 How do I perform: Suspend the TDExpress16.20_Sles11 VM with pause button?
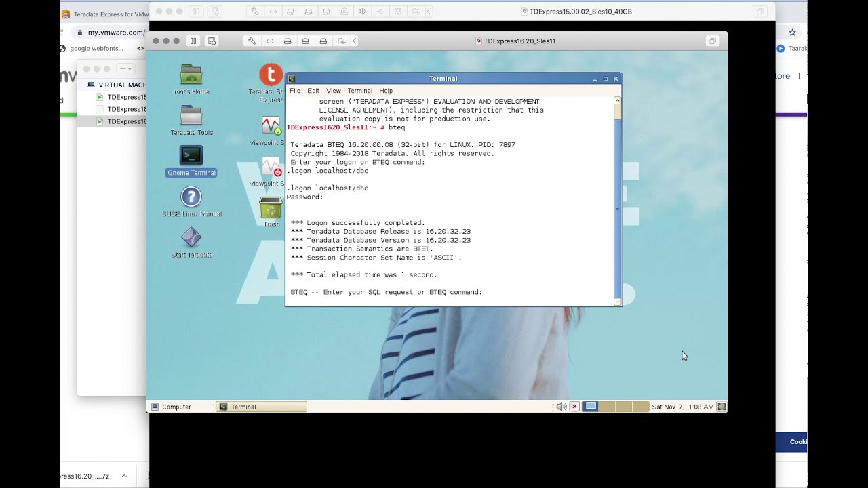(x=193, y=41)
